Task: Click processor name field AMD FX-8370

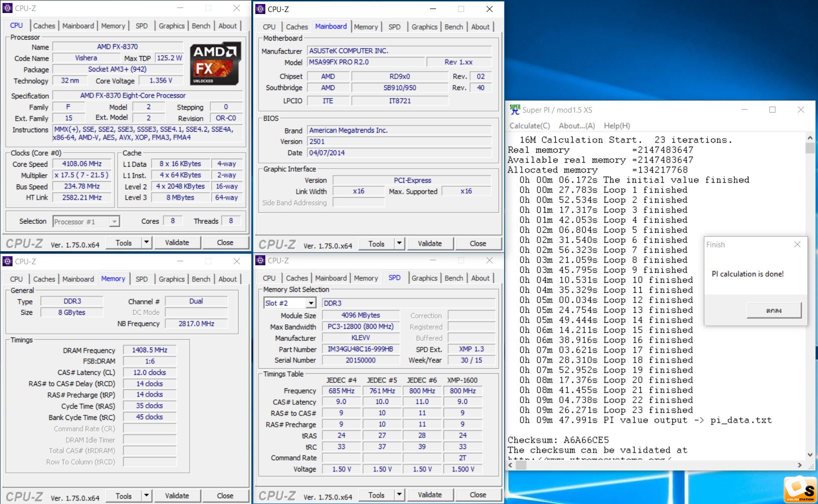Action: click(x=117, y=47)
